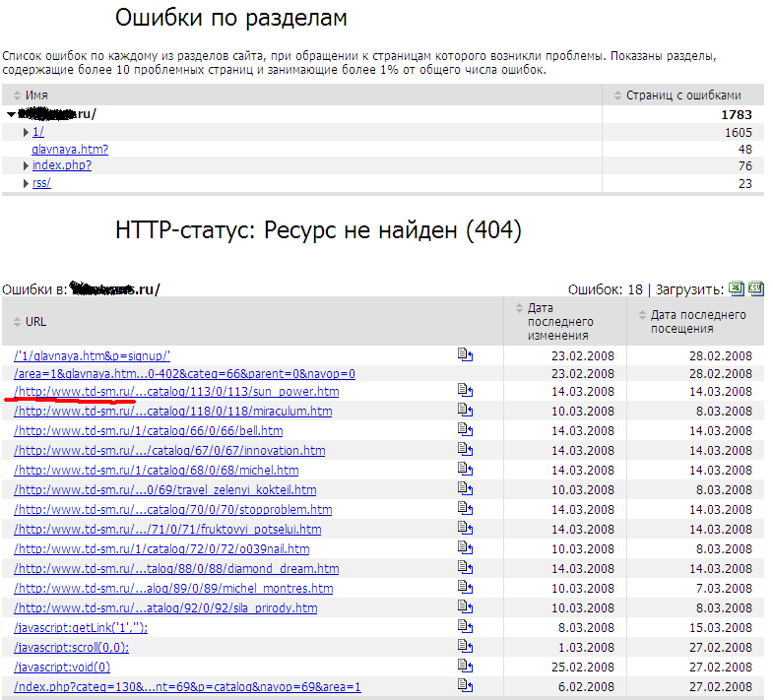The width and height of the screenshot is (773, 700).
Task: Click links icon for sun_power.htm row
Action: tap(466, 391)
